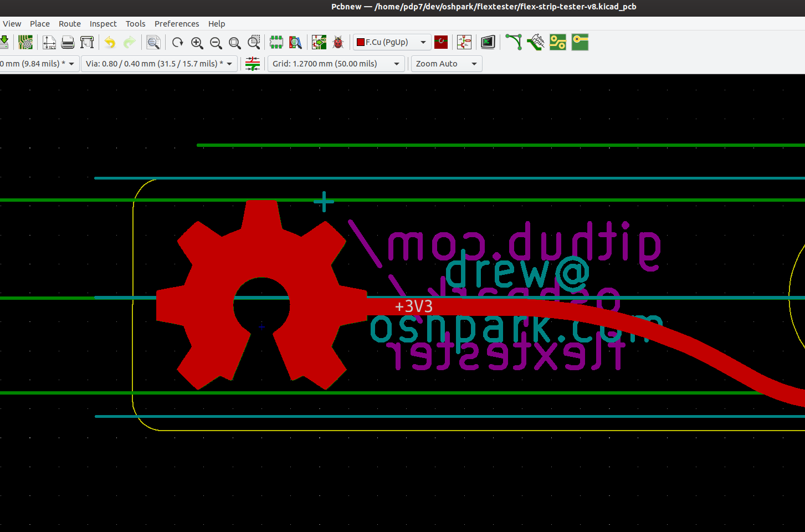
Task: Update PCB from schematic changes
Action: tap(319, 42)
